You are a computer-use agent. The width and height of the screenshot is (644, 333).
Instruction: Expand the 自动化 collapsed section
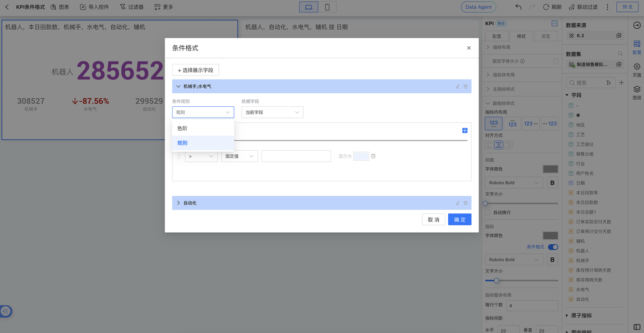pos(179,203)
